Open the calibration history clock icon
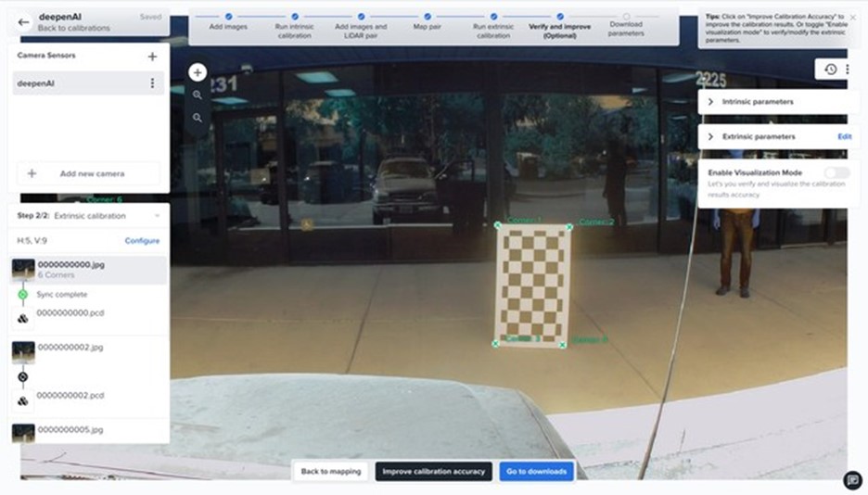 830,70
